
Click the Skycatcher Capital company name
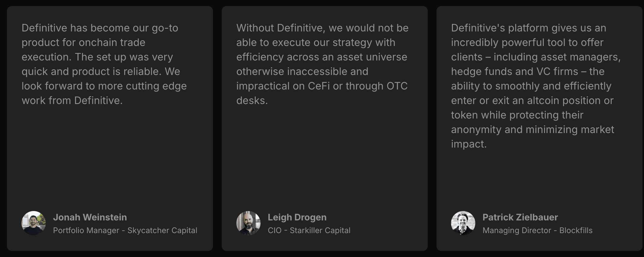162,230
